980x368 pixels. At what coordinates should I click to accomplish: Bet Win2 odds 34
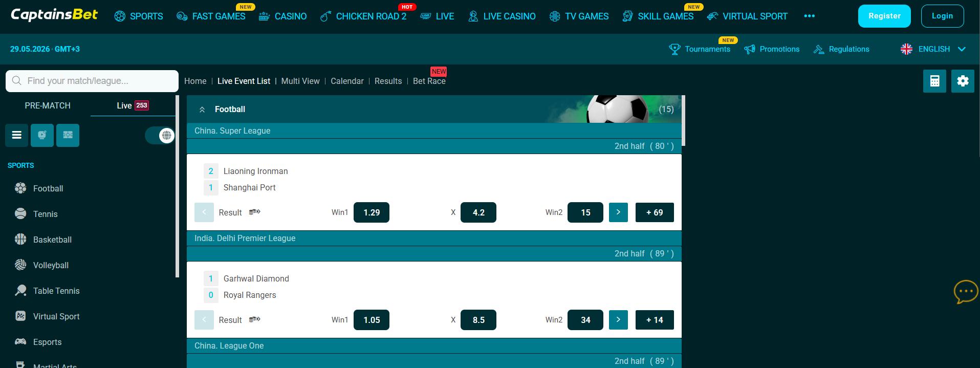[585, 320]
